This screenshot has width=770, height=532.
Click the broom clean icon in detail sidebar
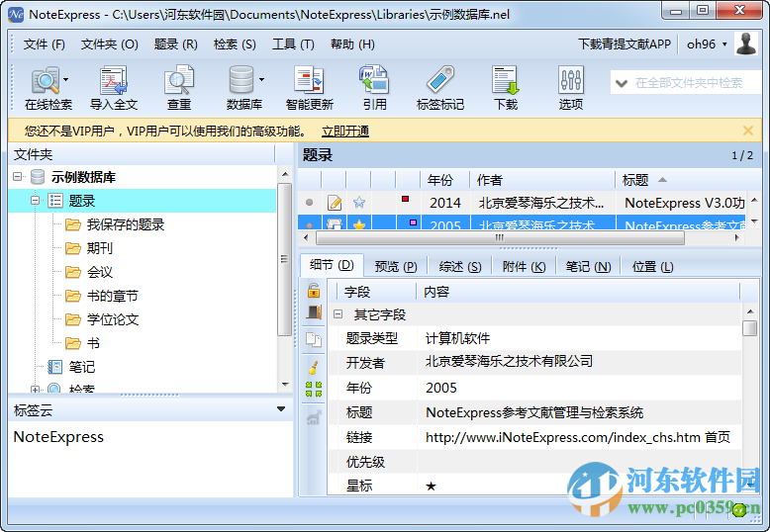point(314,367)
